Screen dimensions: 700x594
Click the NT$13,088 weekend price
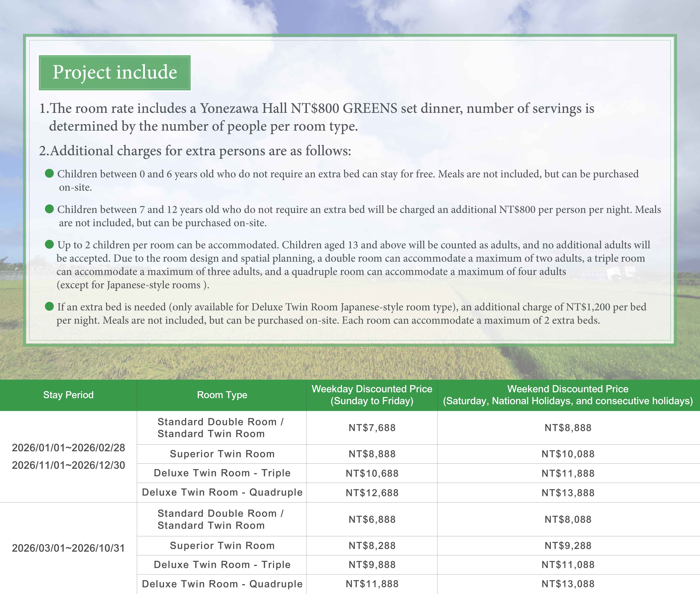[x=568, y=584]
